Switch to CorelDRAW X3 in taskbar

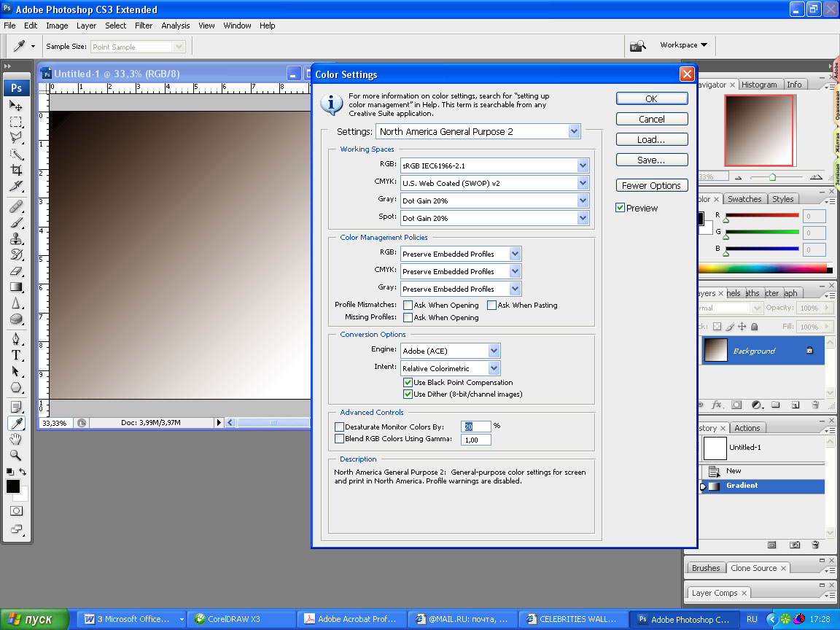pos(241,619)
